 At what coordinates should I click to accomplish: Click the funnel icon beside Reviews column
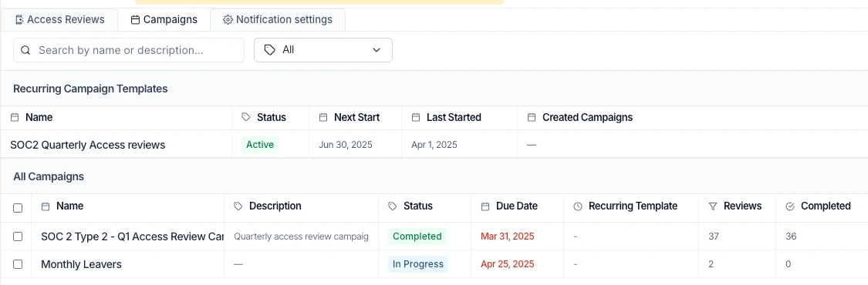(x=713, y=206)
